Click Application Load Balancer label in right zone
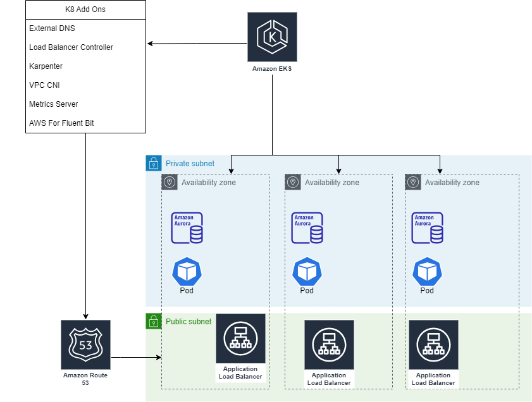 (433, 379)
